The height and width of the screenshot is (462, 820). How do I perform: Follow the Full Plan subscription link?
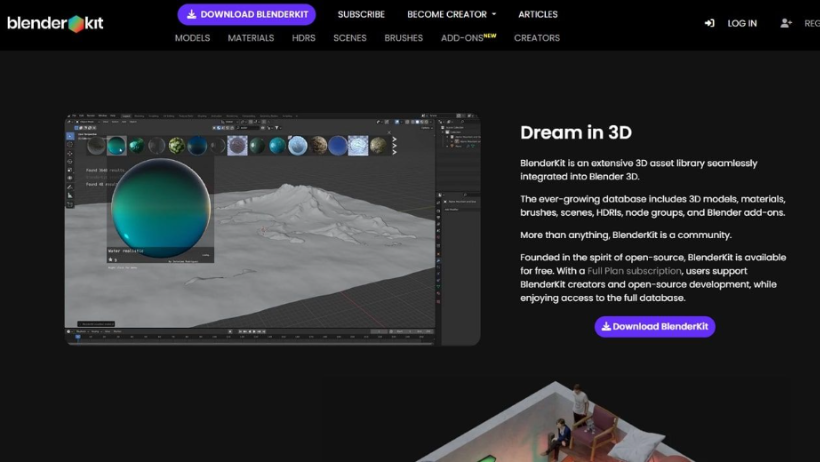[x=634, y=271]
